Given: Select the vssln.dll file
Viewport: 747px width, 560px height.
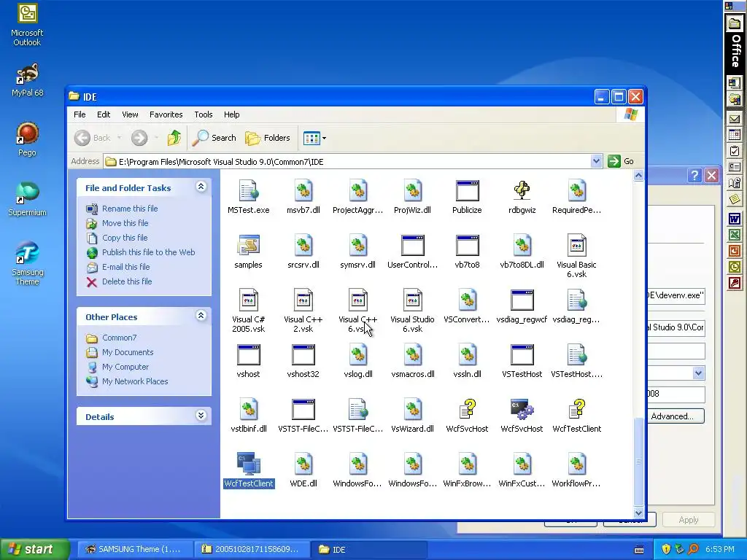Looking at the screenshot, I should point(467,355).
